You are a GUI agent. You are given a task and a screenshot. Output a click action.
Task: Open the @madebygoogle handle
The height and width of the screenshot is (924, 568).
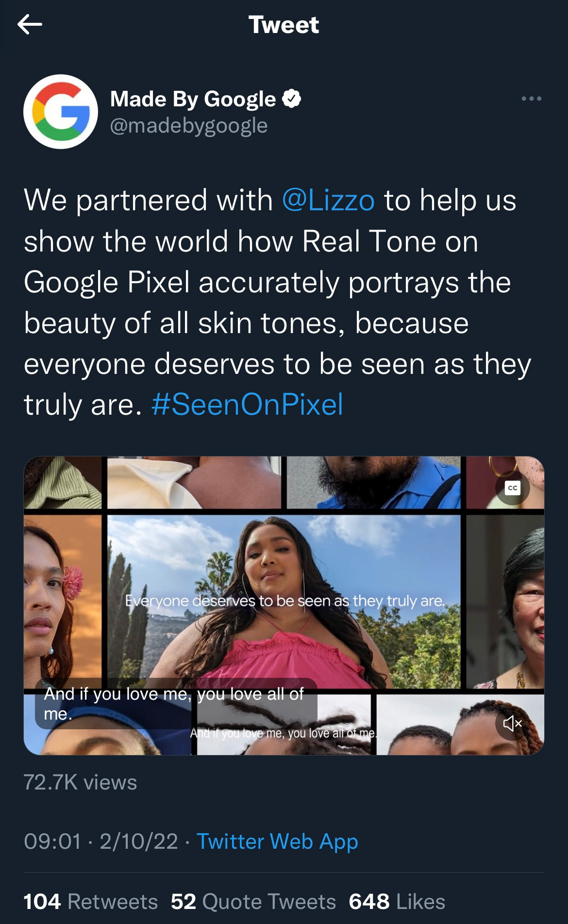[189, 126]
